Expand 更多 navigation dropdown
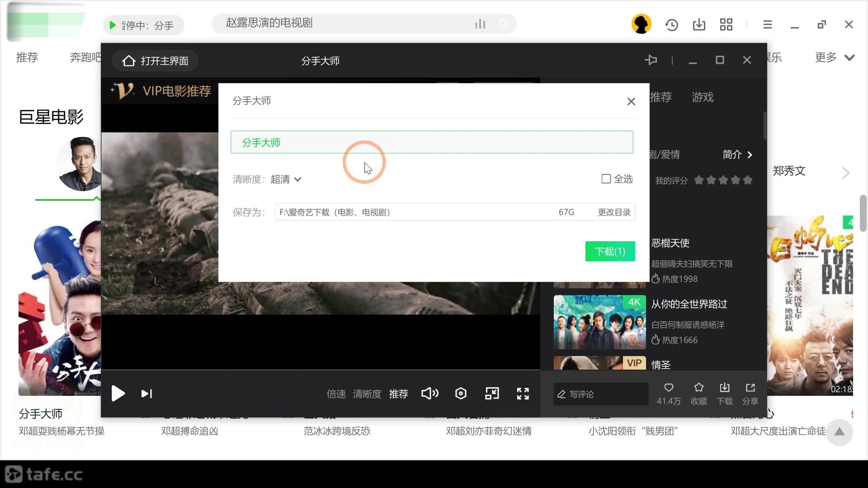 835,57
